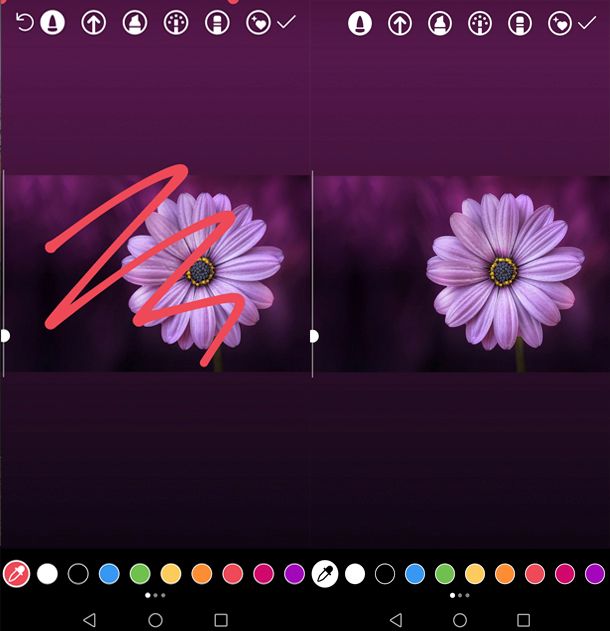Pick blue color swatch in right screen
610x631 pixels.
pyautogui.click(x=415, y=574)
